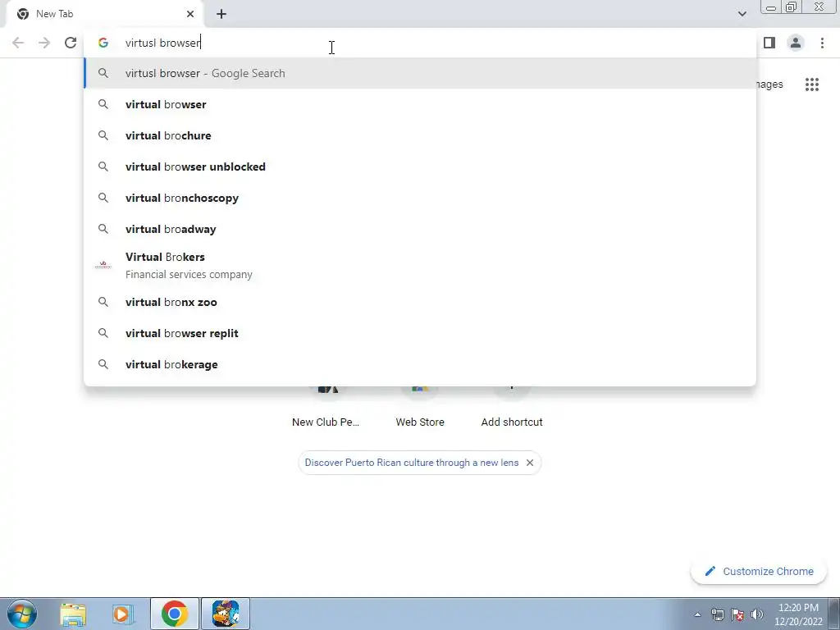Open the Club Penguin taskbar app
The width and height of the screenshot is (840, 630).
[x=226, y=614]
